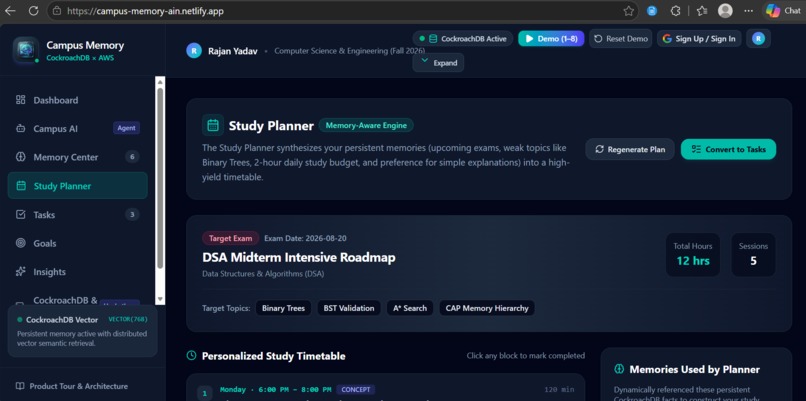
Task: Open the browser favorites icon
Action: (x=702, y=11)
